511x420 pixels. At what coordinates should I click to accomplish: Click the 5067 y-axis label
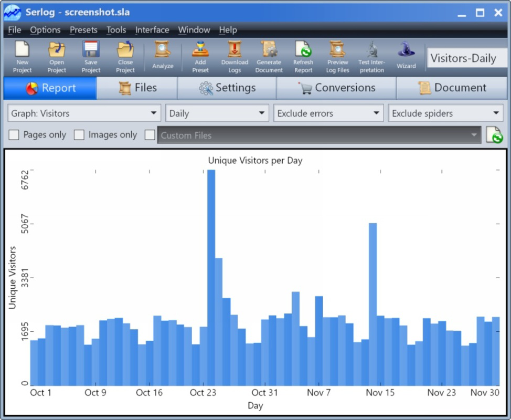pyautogui.click(x=25, y=224)
